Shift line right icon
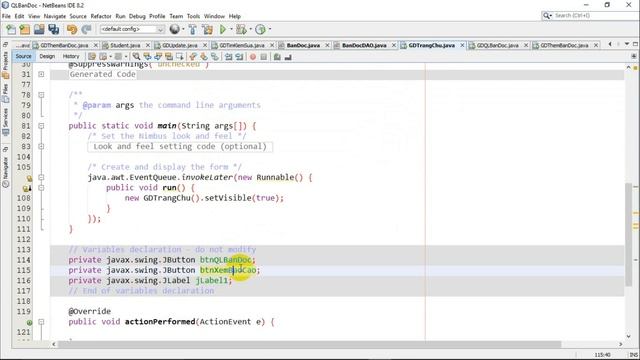Image resolution: width=640 pixels, height=360 pixels. [x=239, y=57]
